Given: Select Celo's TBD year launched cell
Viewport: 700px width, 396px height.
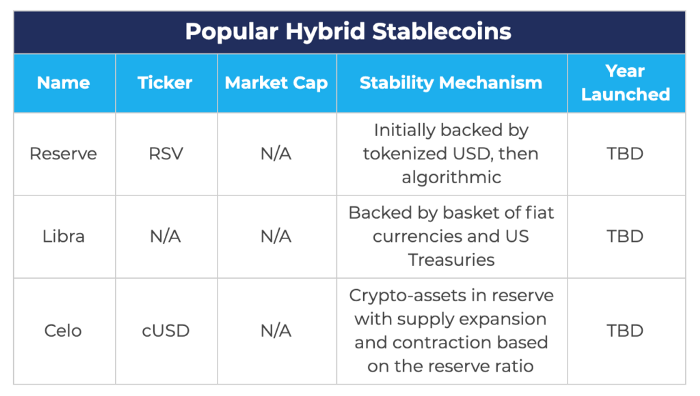Looking at the screenshot, I should pyautogui.click(x=625, y=331).
